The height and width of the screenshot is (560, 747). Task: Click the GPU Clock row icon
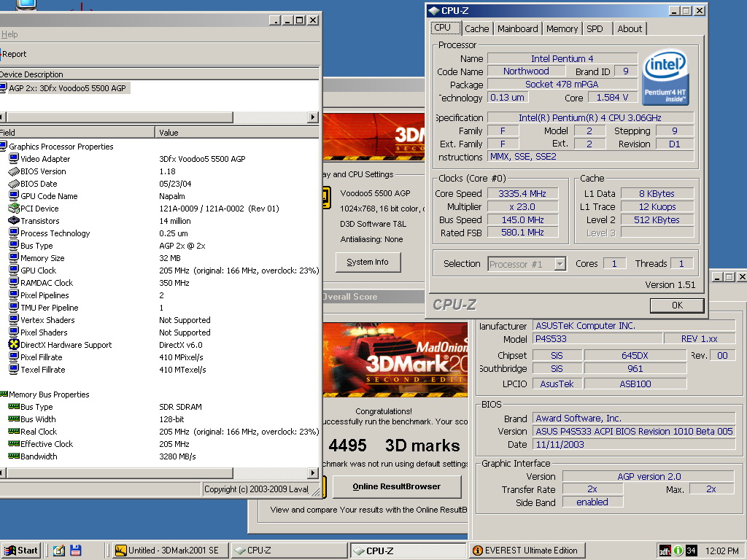pyautogui.click(x=14, y=270)
